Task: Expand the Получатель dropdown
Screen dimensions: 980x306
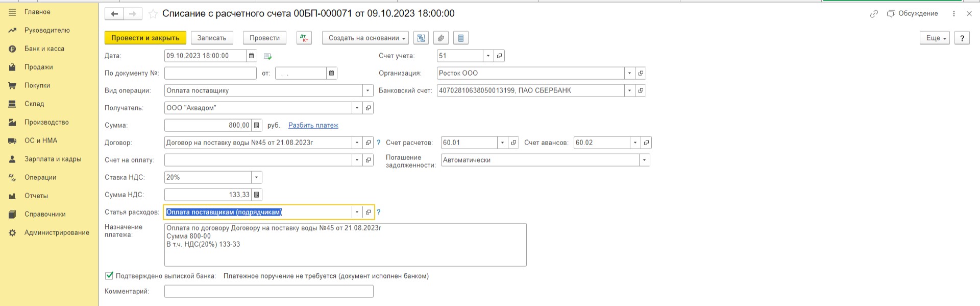Action: tap(357, 108)
